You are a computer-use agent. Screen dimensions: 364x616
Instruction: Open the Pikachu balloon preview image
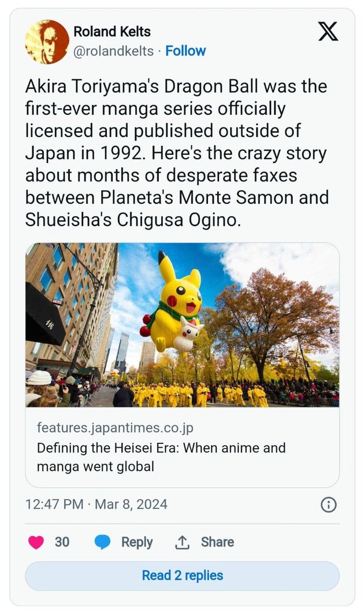tap(182, 325)
